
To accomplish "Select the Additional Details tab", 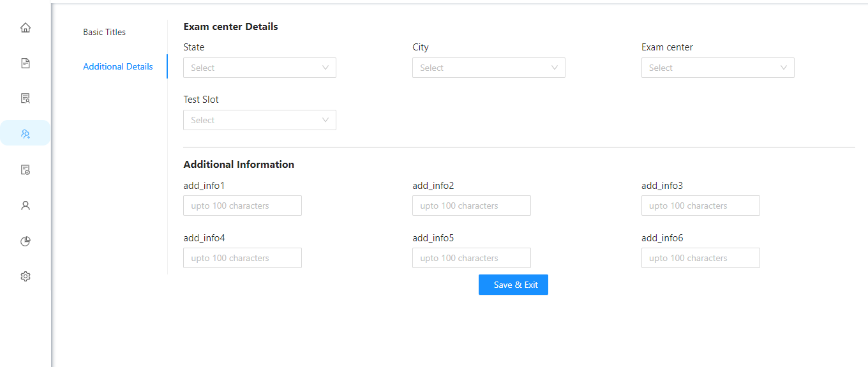I will tap(118, 66).
